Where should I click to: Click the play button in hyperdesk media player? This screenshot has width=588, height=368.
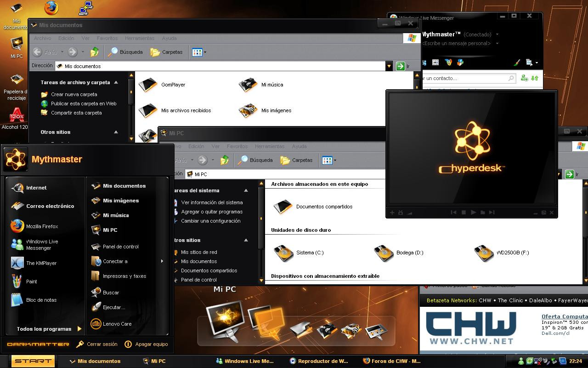[473, 213]
